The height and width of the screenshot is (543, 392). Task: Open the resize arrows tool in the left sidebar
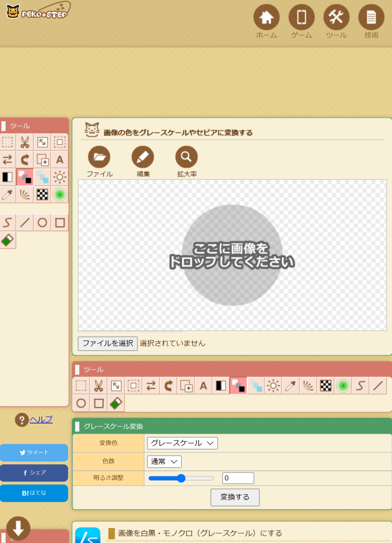pyautogui.click(x=43, y=142)
